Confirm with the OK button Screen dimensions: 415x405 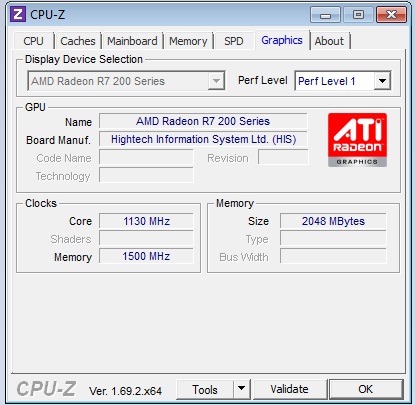coord(366,389)
